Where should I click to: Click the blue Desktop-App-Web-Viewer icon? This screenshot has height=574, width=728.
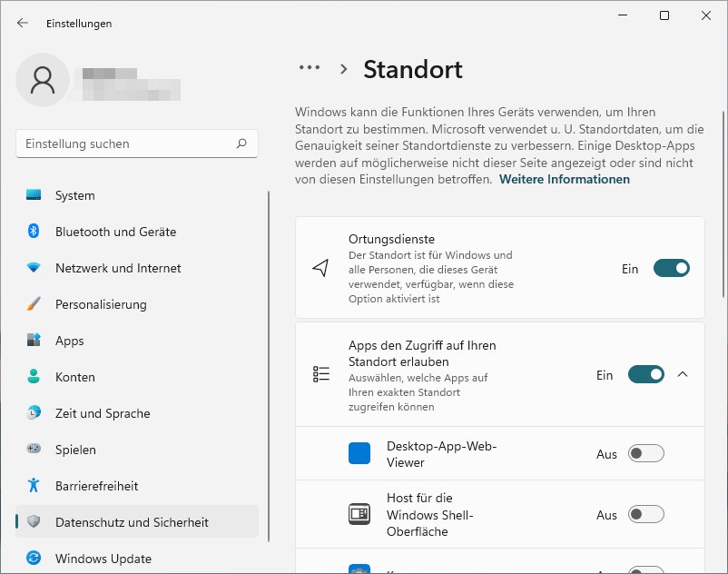359,453
